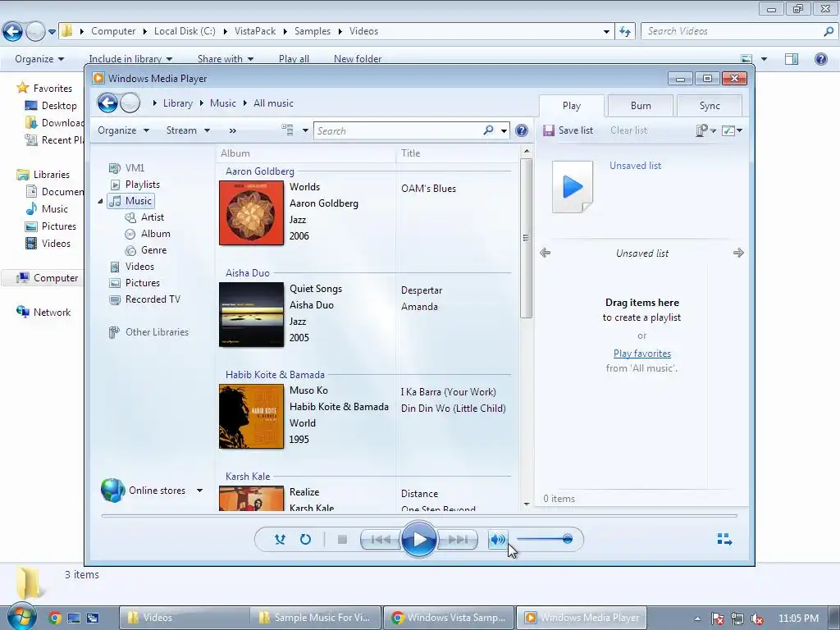Click the Worlds album cover art
Screen dimensions: 840x630
point(251,212)
